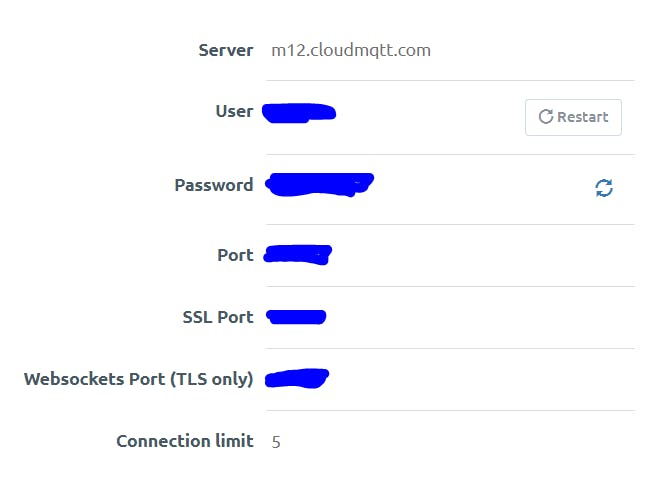Click the rotate password refresh icon

pos(604,187)
